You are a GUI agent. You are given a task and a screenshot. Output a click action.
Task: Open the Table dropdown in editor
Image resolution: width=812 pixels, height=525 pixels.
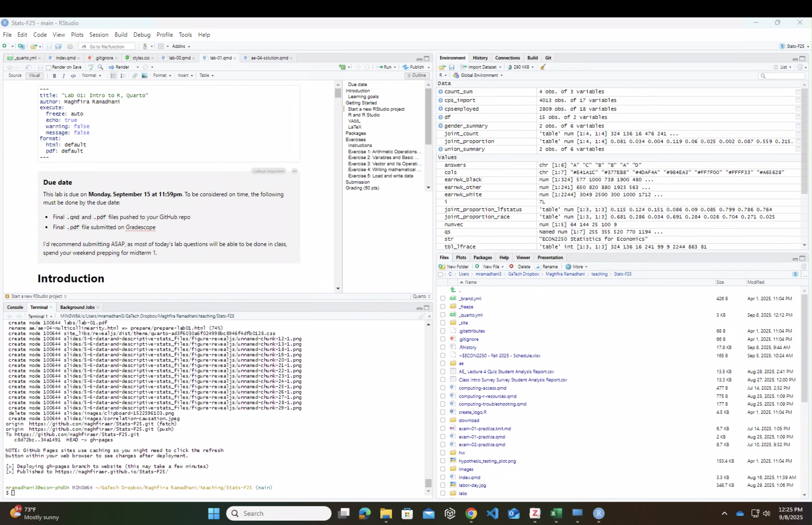pos(206,75)
